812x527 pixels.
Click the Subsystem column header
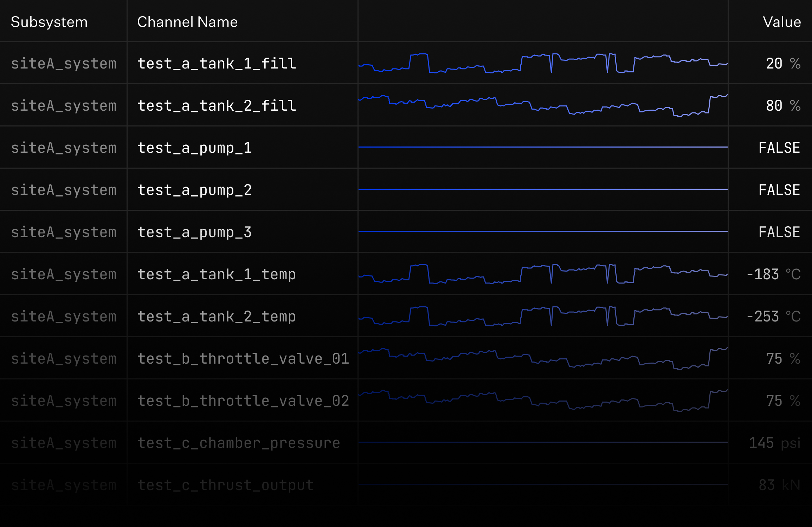49,22
